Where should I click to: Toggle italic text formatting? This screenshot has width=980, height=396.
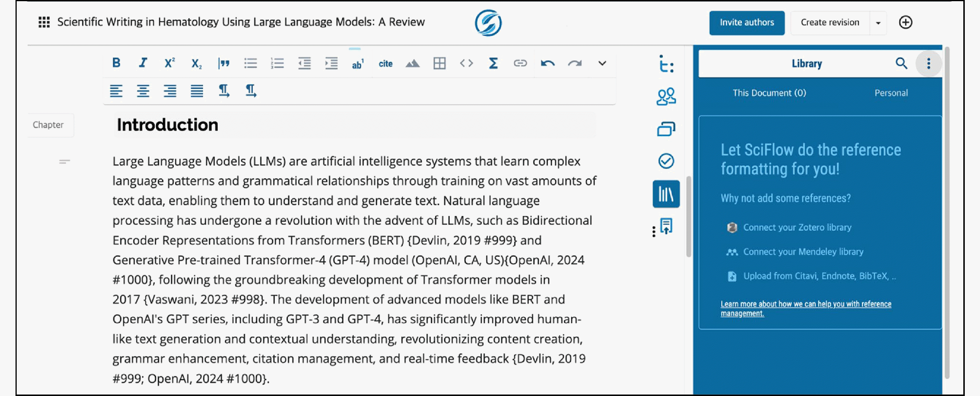tap(143, 63)
